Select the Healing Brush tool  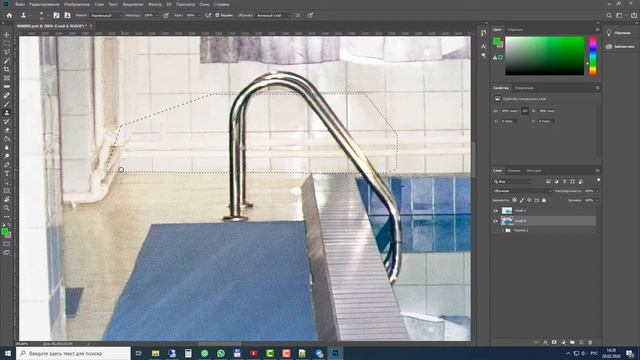(7, 96)
